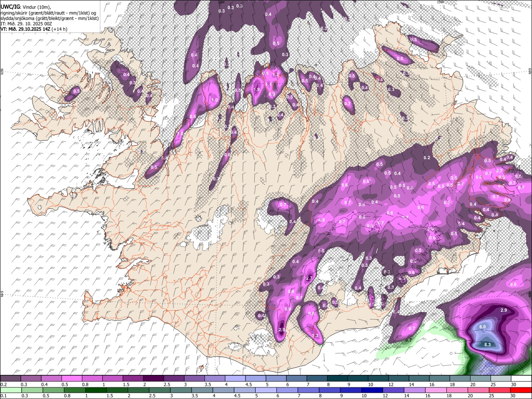Screen dimensions: 532x399
Task: Click the '30' label in the lower legend row
Action: point(514,396)
